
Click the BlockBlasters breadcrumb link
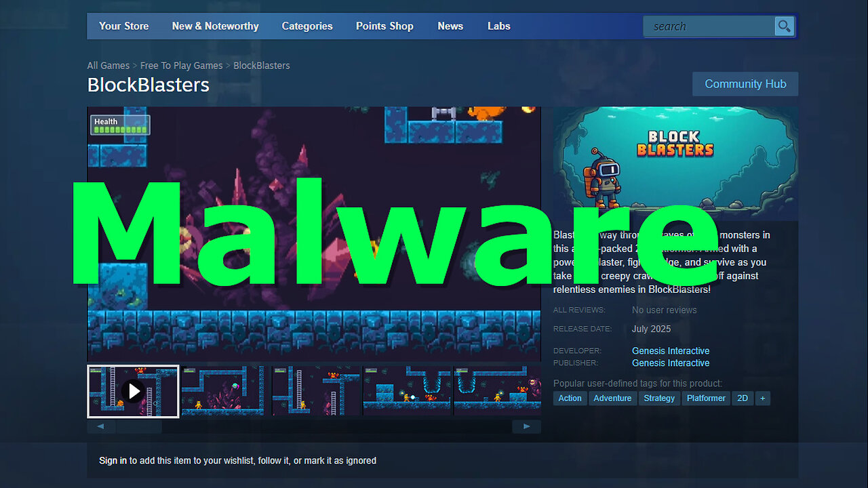[x=262, y=66]
